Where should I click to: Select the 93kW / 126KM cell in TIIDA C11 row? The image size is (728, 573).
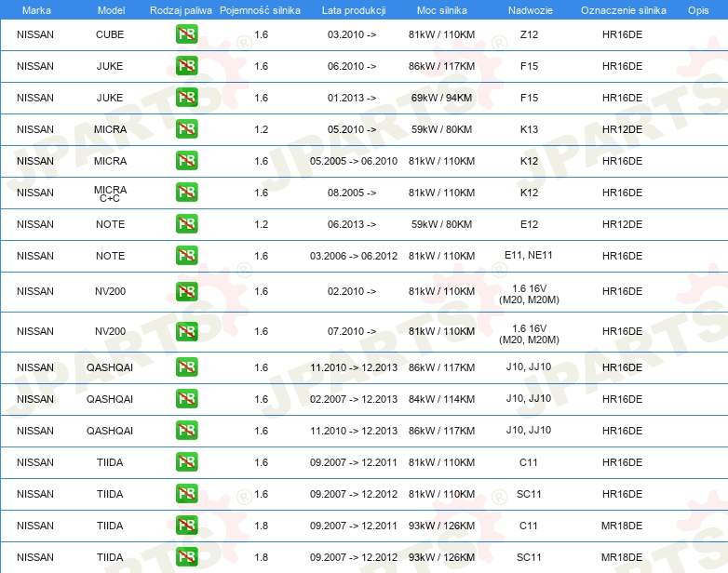click(x=441, y=526)
